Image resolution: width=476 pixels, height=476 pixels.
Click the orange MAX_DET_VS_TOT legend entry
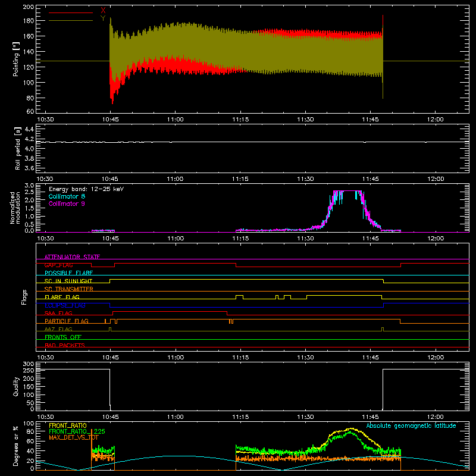pos(74,437)
